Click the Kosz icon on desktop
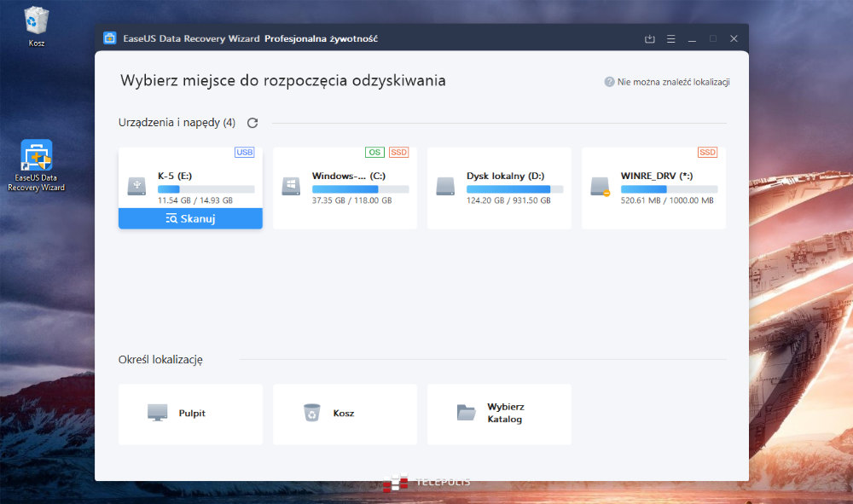 click(x=37, y=19)
